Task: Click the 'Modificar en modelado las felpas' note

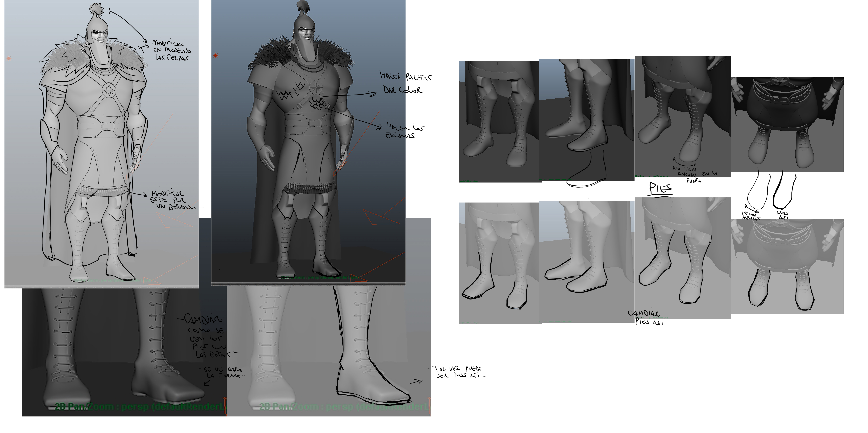Action: click(171, 51)
